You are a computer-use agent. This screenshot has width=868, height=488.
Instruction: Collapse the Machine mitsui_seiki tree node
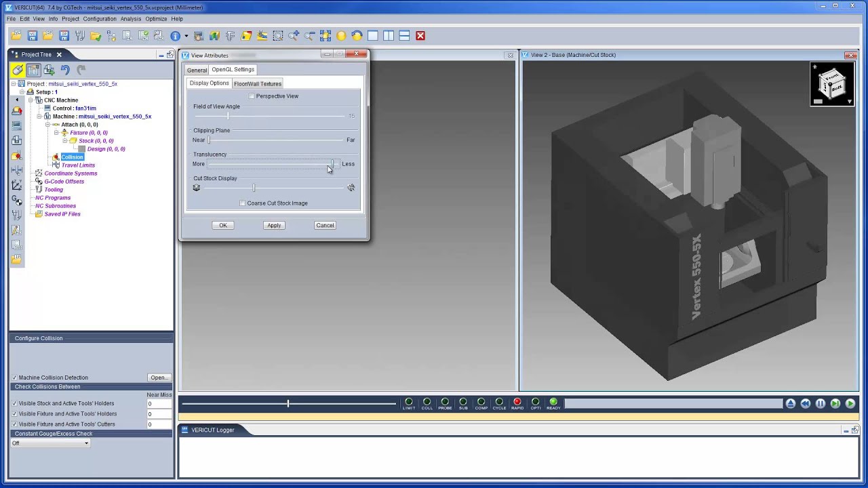pos(39,117)
